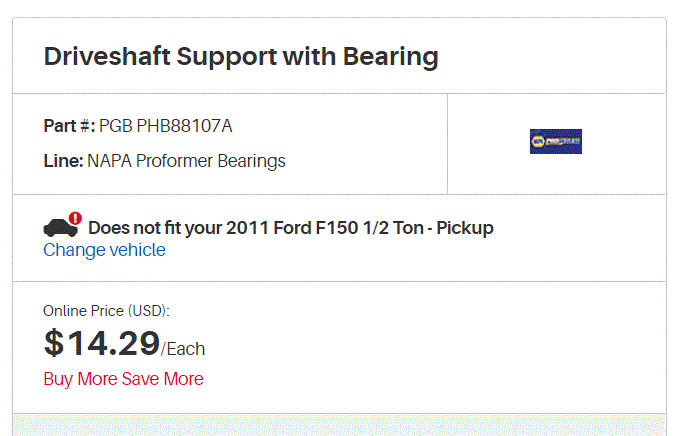
Task: Click the part number PGB PHB88107A
Action: tap(166, 126)
